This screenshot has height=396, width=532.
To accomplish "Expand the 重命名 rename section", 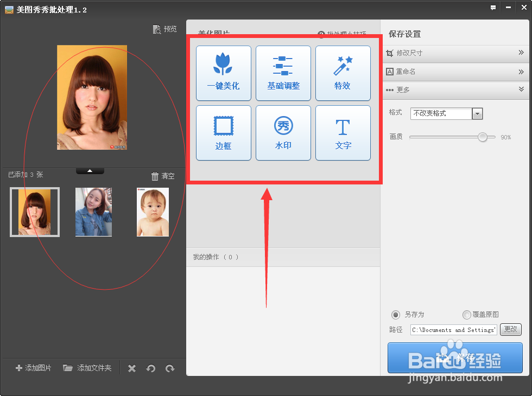I will (455, 72).
